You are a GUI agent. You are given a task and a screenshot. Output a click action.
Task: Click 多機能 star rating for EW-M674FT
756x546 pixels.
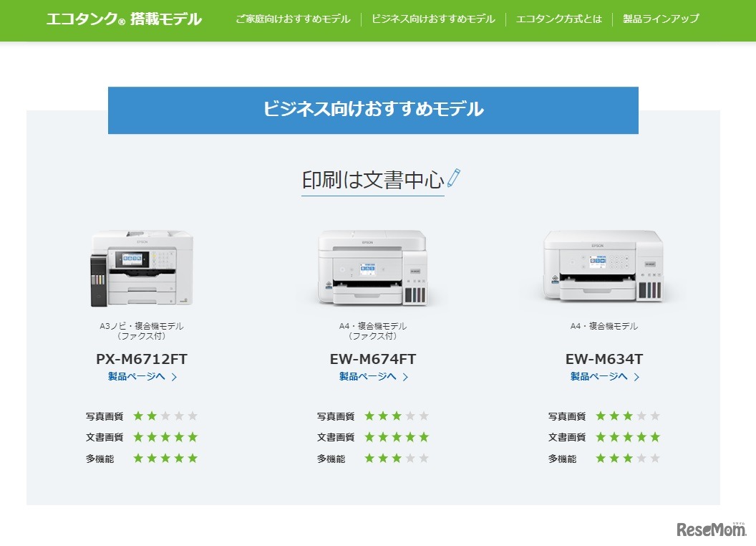click(x=397, y=458)
